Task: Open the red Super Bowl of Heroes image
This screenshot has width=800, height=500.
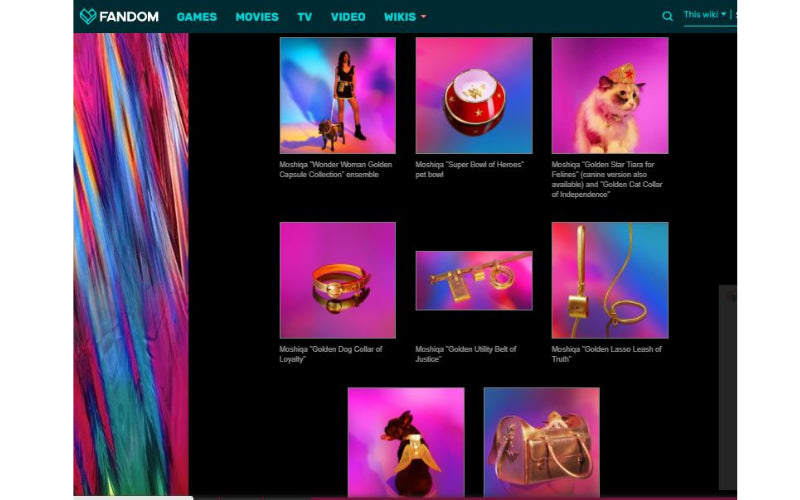Action: coord(473,95)
